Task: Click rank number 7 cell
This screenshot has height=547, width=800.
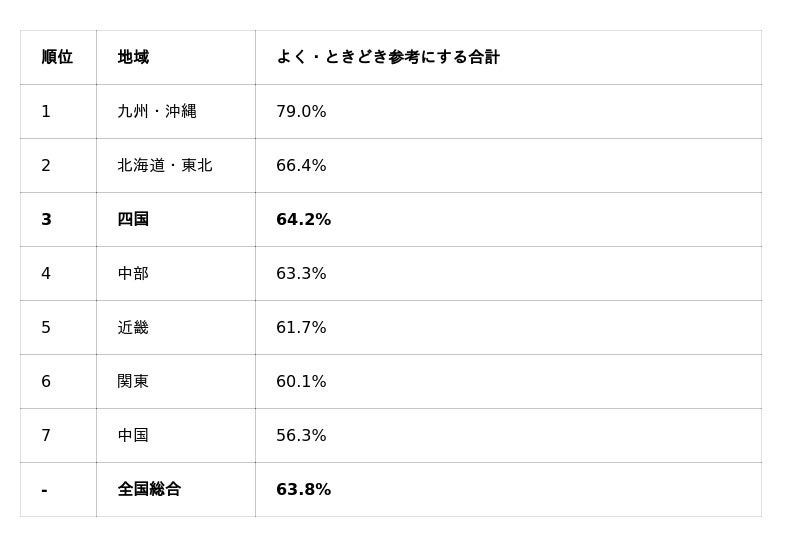Action: (x=46, y=436)
